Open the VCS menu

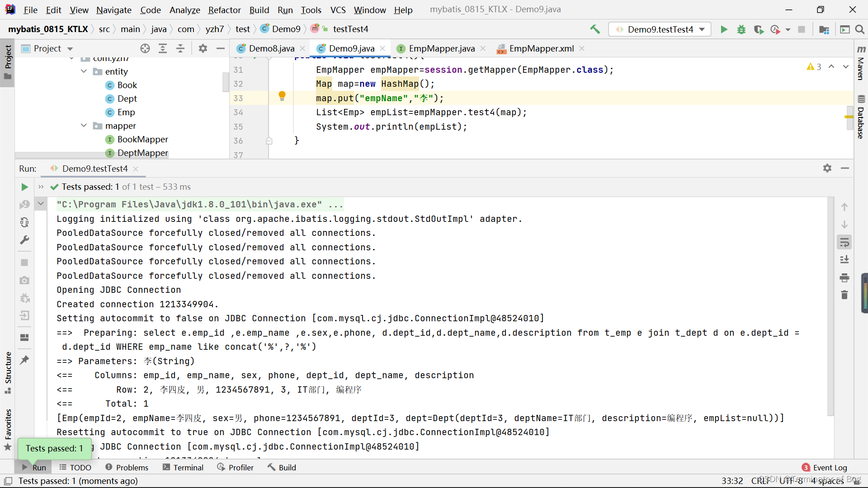pyautogui.click(x=338, y=9)
